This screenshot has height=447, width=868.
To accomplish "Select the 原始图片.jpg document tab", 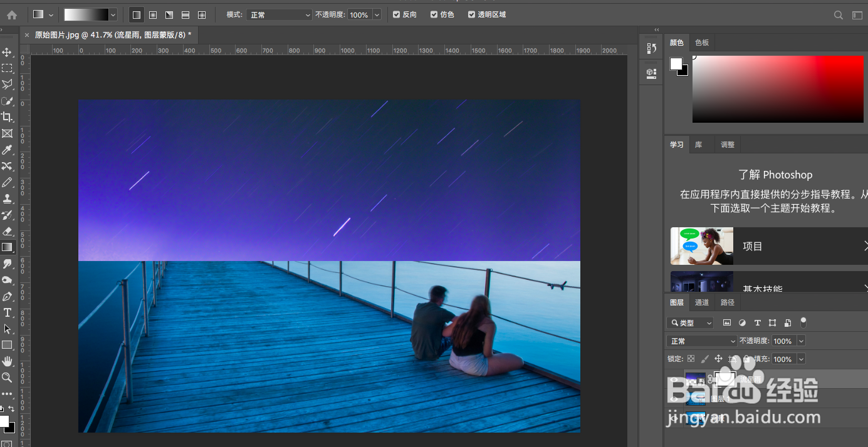I will [110, 35].
